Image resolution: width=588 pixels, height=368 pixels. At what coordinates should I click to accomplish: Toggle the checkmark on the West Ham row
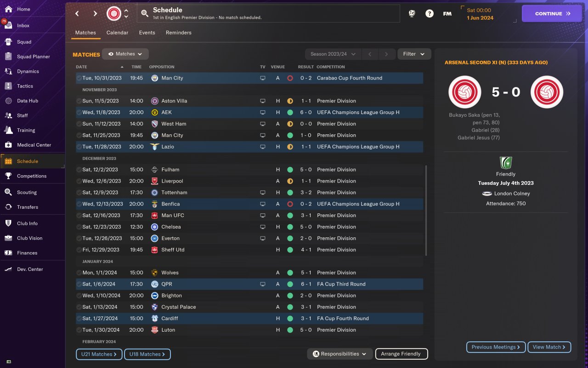79,124
